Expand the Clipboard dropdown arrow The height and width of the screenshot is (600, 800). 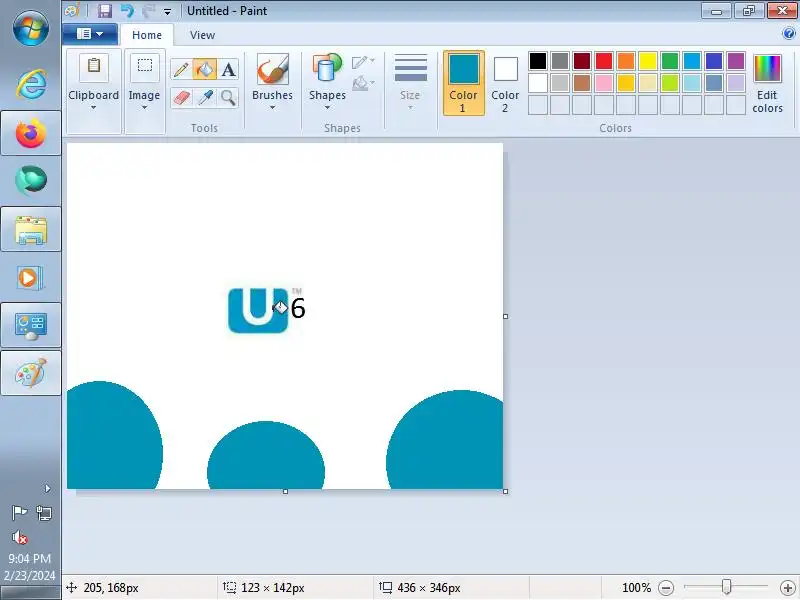[x=93, y=108]
